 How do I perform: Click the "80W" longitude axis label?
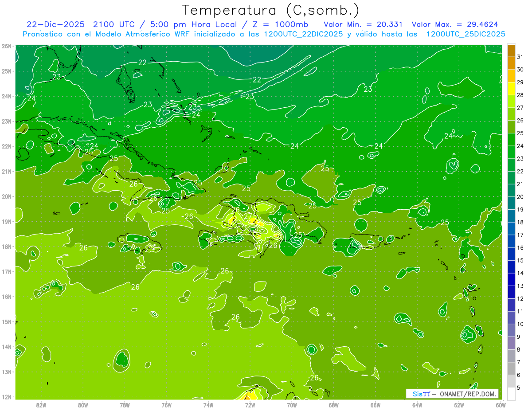click(83, 405)
